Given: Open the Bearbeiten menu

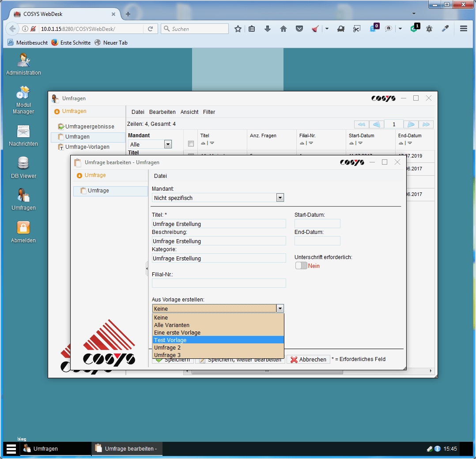Looking at the screenshot, I should (162, 112).
